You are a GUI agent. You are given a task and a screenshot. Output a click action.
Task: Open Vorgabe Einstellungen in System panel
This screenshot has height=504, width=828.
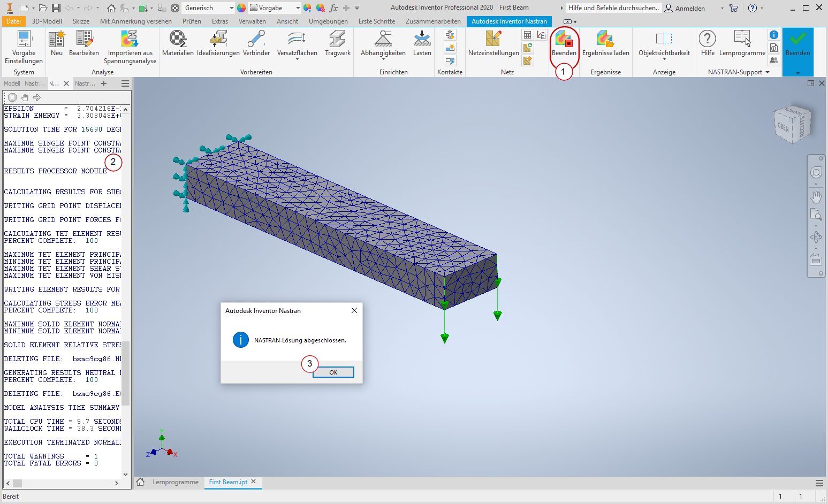click(24, 47)
